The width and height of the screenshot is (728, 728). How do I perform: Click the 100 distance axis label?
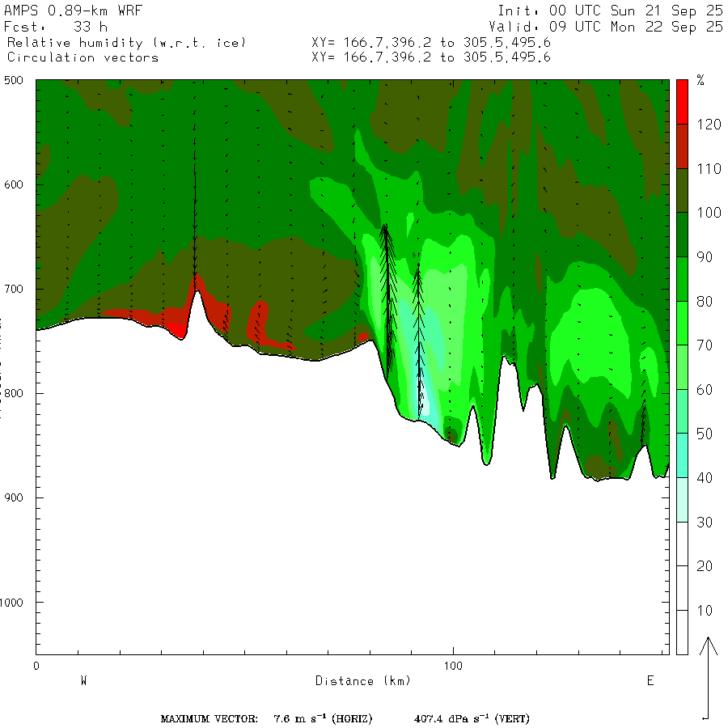(453, 666)
